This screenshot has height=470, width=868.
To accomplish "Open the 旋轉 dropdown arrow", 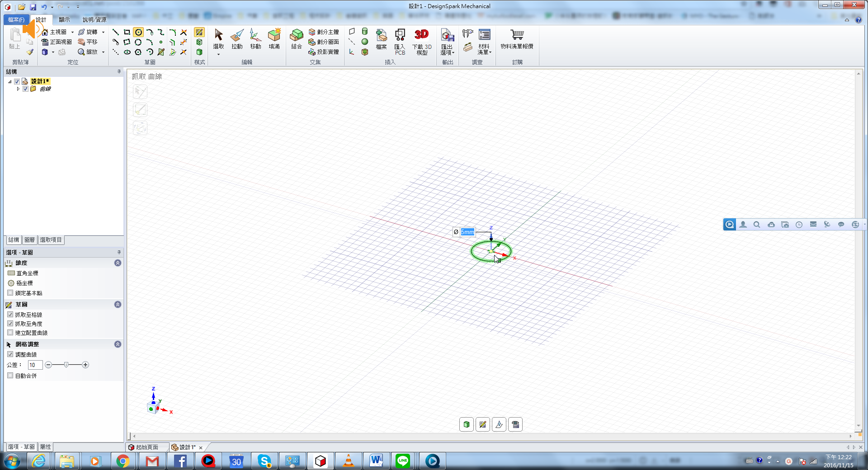I will point(103,32).
